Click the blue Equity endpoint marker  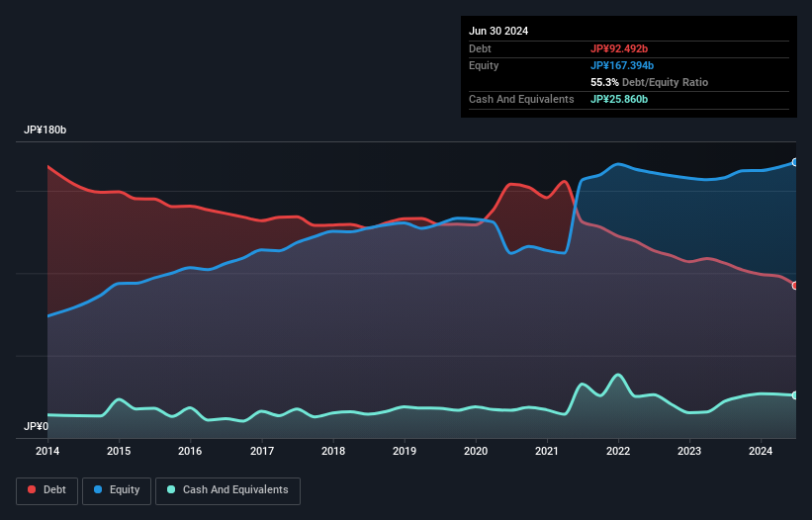coord(795,162)
